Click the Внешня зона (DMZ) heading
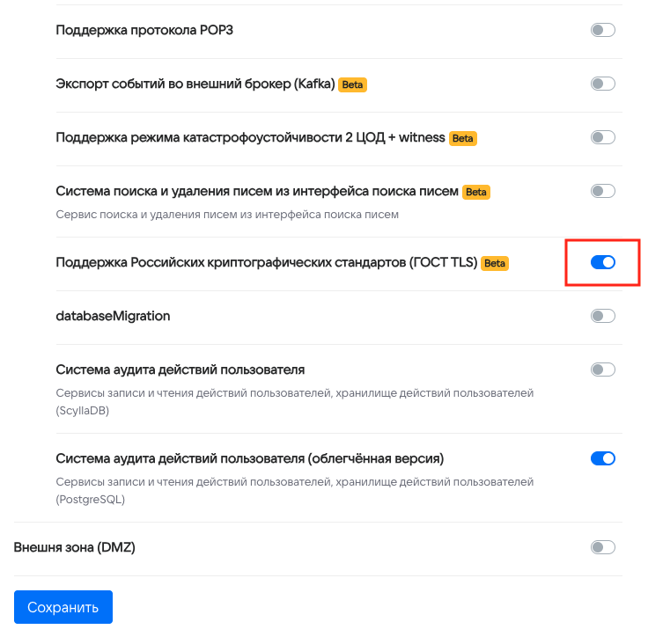This screenshot has height=644, width=648. click(75, 547)
